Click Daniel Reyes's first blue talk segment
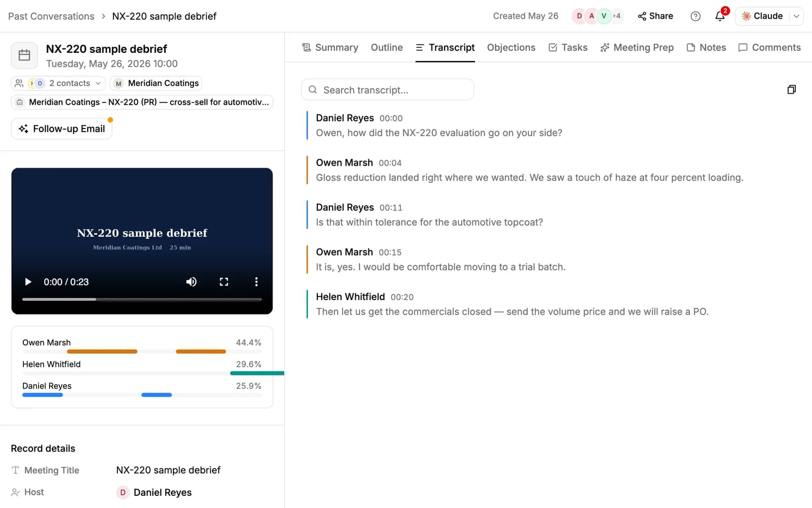Viewport: 812px width, 508px height. coord(43,395)
